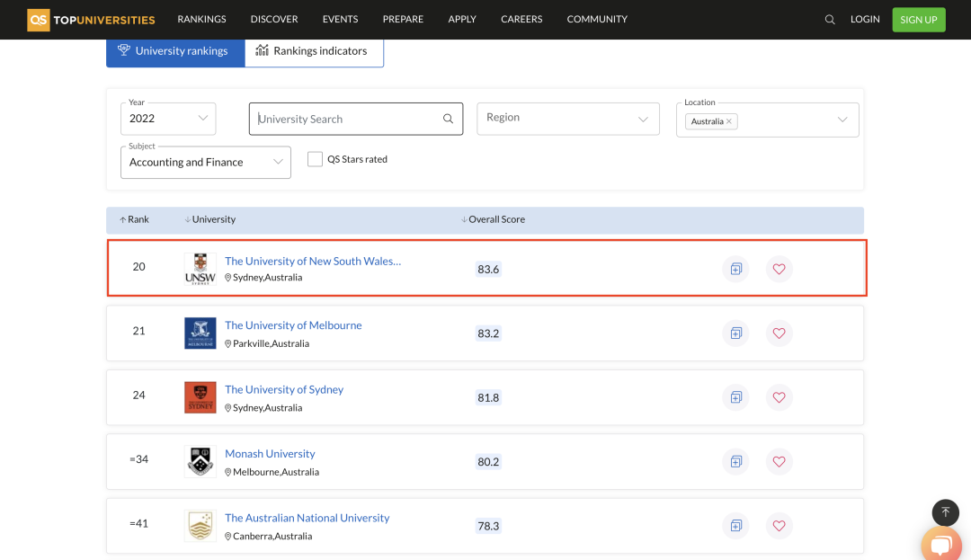Switch to Rankings indicators tab

314,52
